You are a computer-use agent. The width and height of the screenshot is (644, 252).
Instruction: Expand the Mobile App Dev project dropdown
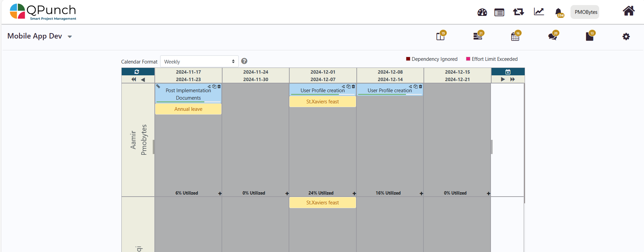[x=70, y=36]
